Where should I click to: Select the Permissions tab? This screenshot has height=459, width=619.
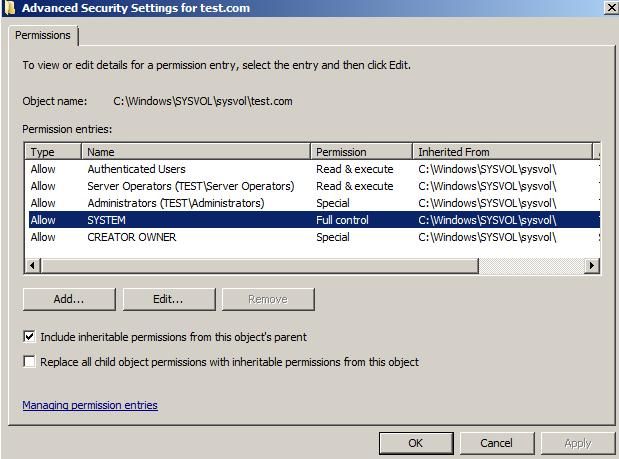coord(43,36)
